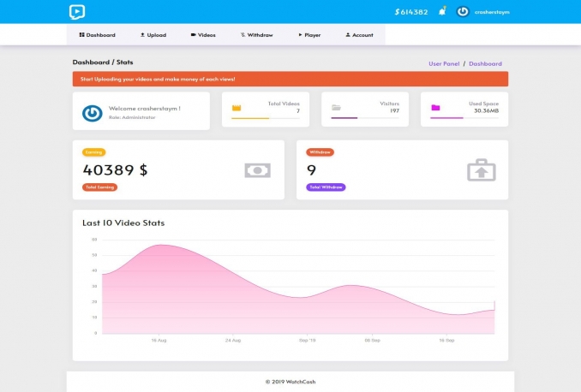Image resolution: width=581 pixels, height=392 pixels.
Task: Click Role: Administrator text
Action: (132, 117)
